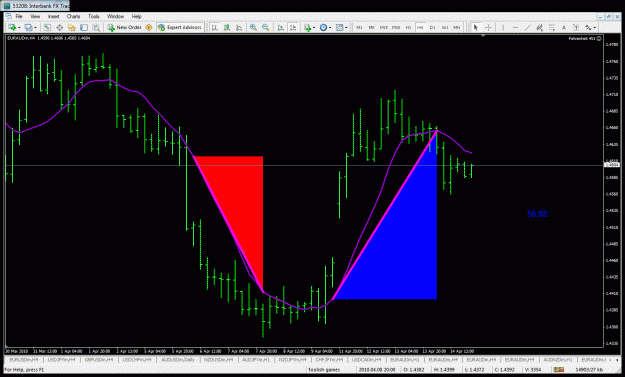
Task: Activate the crosshair cursor mode
Action: click(488, 27)
